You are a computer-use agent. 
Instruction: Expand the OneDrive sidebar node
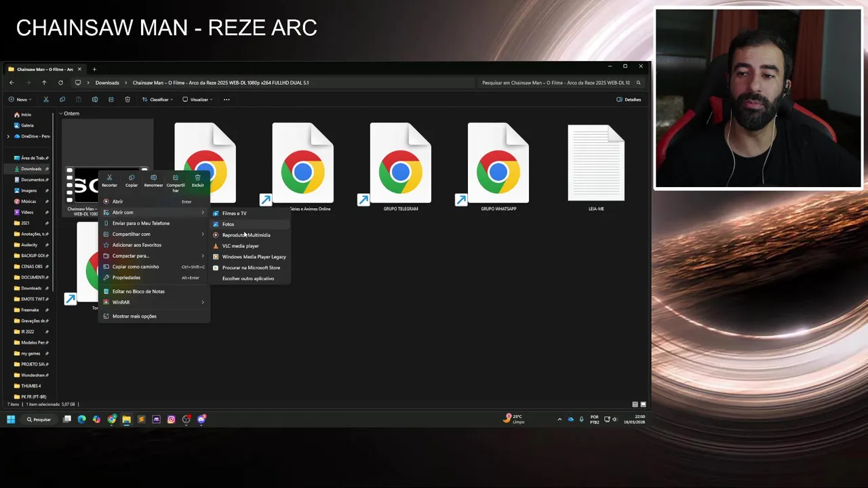[x=8, y=136]
